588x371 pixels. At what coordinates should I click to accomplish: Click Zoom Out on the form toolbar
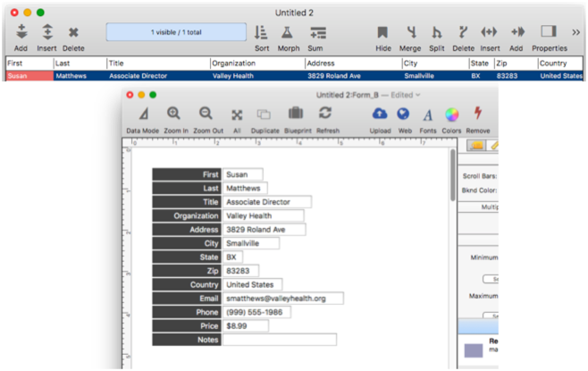tap(206, 114)
